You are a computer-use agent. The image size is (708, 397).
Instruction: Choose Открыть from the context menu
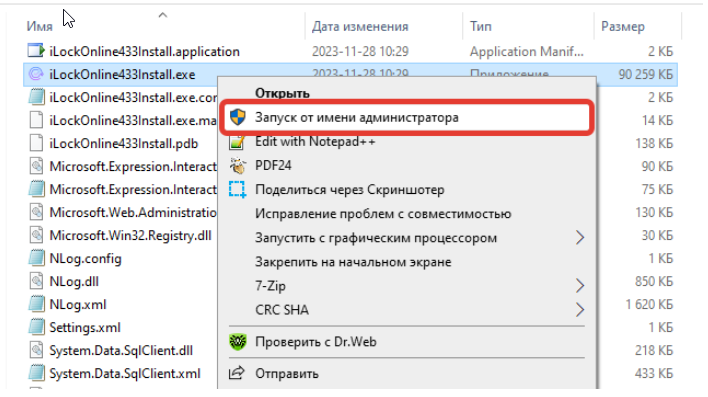click(282, 93)
